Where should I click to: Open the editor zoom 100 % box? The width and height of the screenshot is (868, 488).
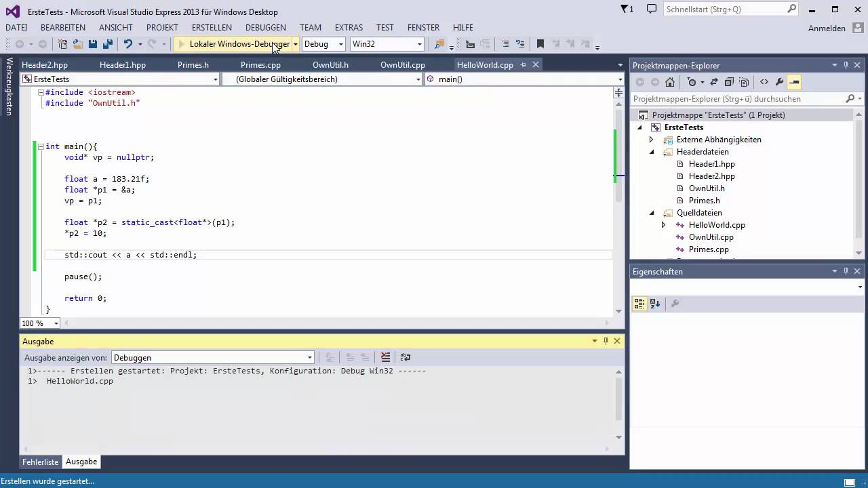coord(39,323)
